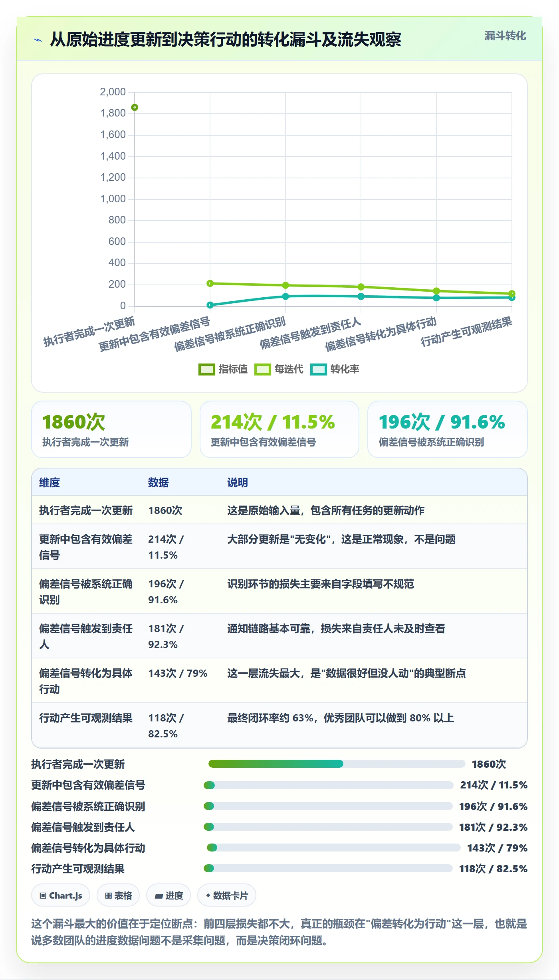Click the 118次 / 82.5% progress value label

tap(493, 868)
